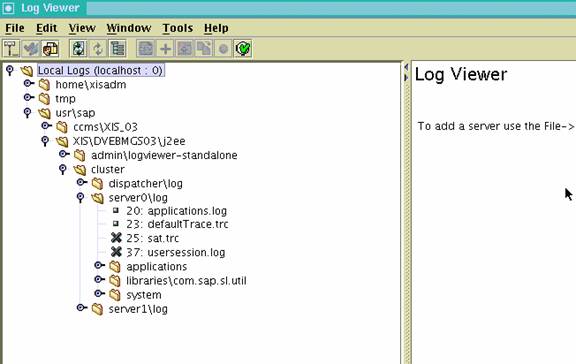This screenshot has width=576, height=364.
Task: Select the "ccms\XIS_03" label
Action: [105, 127]
